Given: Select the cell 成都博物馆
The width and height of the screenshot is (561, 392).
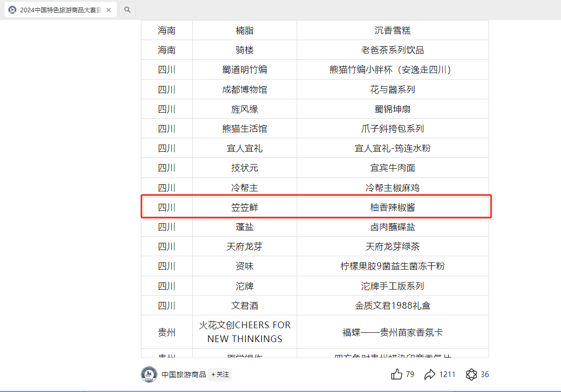Looking at the screenshot, I should [245, 90].
